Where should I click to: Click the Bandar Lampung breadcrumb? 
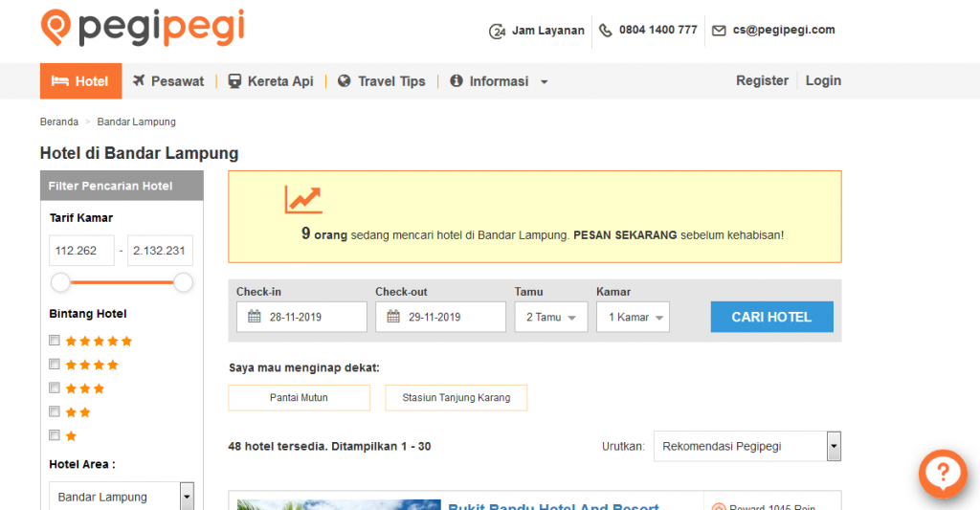pyautogui.click(x=136, y=122)
